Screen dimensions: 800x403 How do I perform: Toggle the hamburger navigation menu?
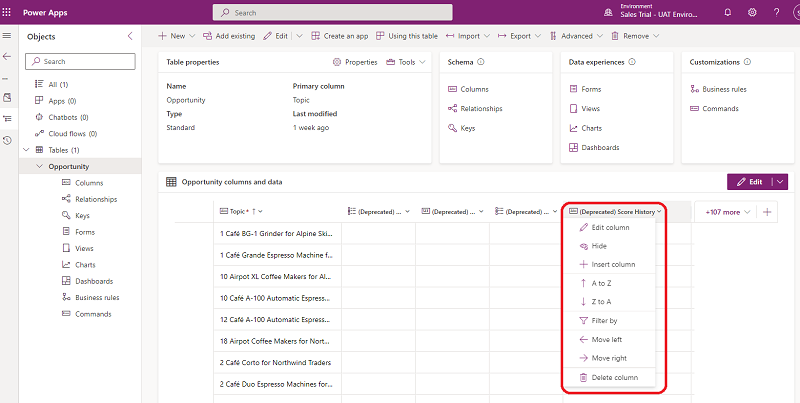click(x=7, y=36)
